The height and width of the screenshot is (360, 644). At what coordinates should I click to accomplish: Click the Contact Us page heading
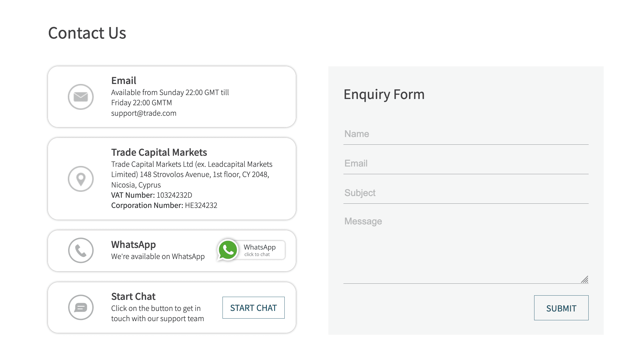pyautogui.click(x=87, y=33)
